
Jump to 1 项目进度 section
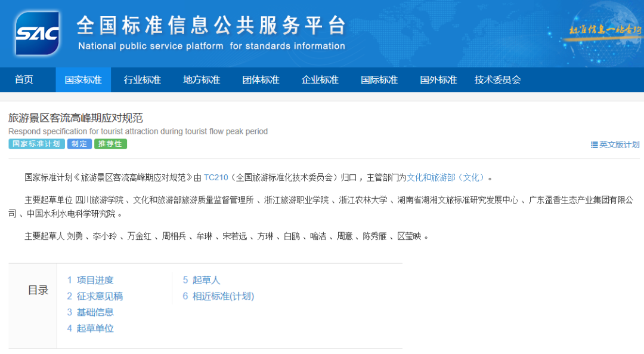(91, 280)
